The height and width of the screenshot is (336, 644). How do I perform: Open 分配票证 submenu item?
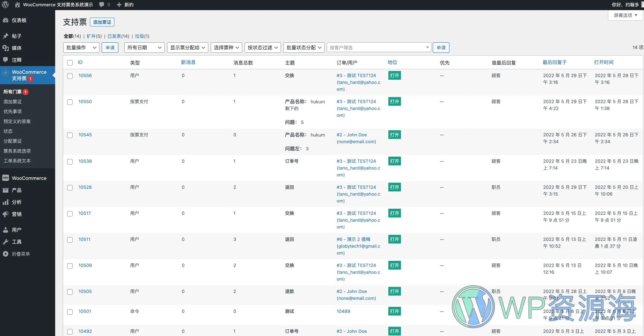click(x=13, y=141)
